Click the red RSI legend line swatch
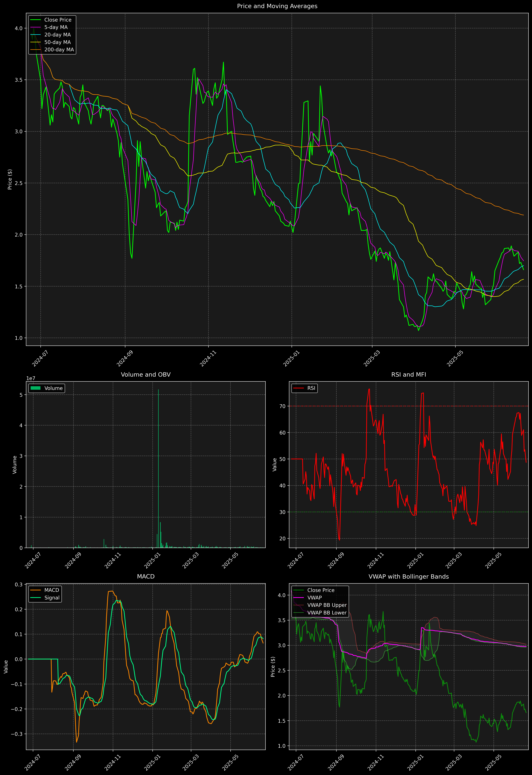Screen dimensions: 532x775 pyautogui.click(x=299, y=388)
